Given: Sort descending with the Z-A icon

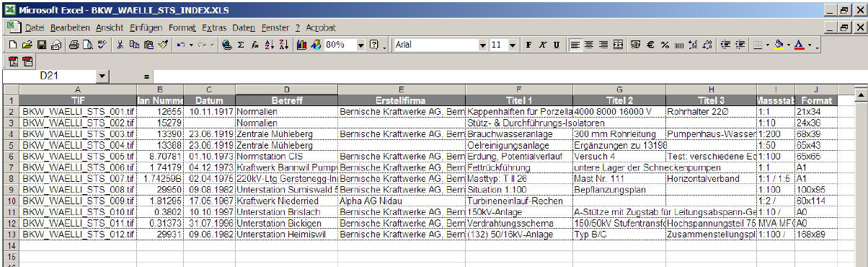Looking at the screenshot, I should coord(284,45).
